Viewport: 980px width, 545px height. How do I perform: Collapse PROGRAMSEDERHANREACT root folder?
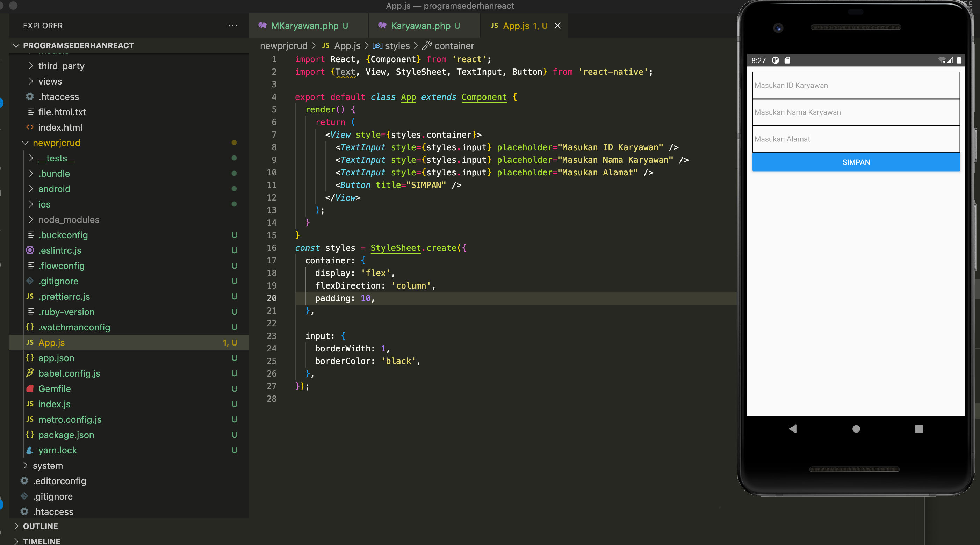tap(78, 45)
